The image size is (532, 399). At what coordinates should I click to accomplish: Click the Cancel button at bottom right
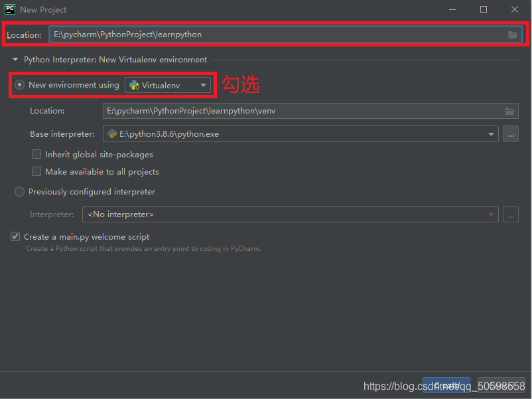pos(501,385)
